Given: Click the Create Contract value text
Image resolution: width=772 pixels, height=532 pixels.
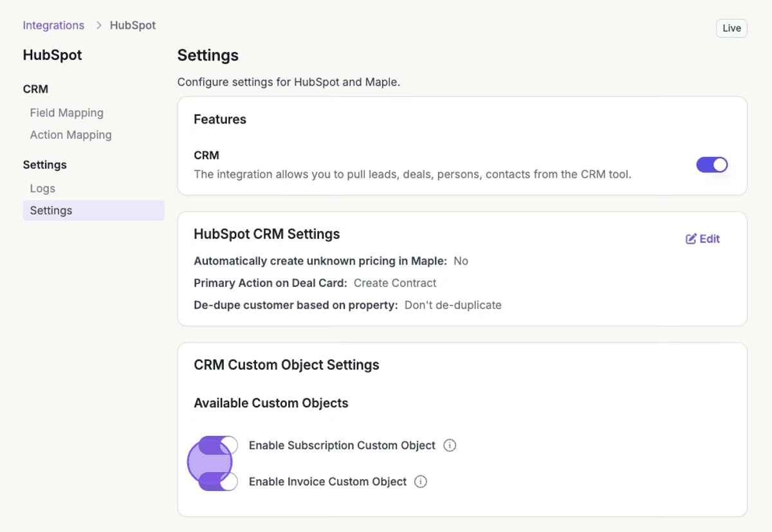Looking at the screenshot, I should pyautogui.click(x=395, y=283).
